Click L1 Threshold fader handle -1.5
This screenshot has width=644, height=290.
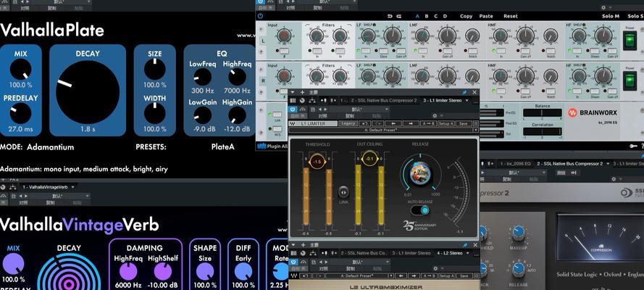tap(317, 162)
